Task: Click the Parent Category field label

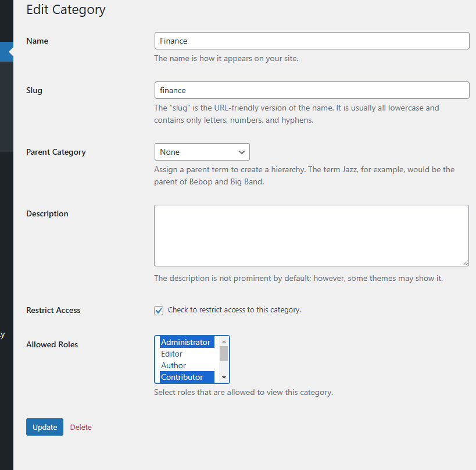Action: pos(56,152)
